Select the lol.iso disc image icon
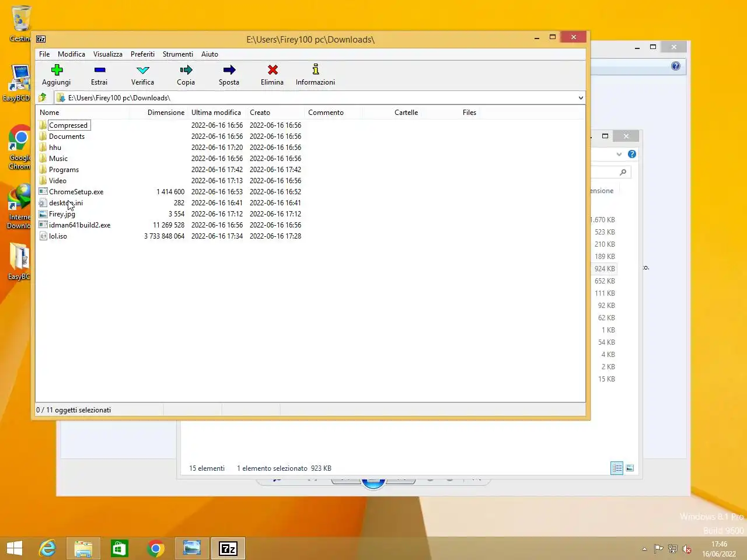 coord(43,236)
